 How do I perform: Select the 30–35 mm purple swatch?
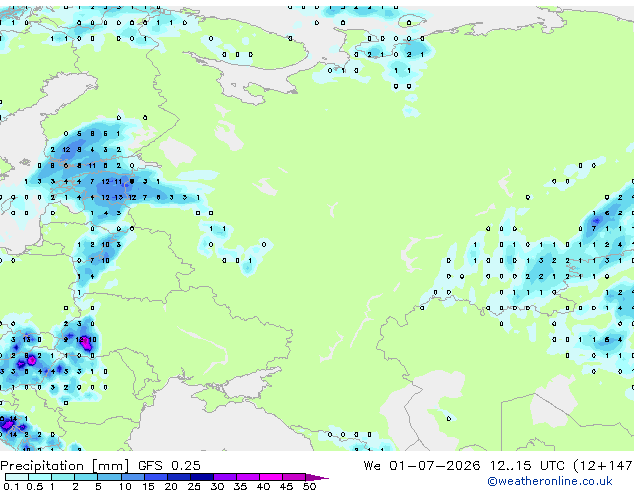[x=224, y=477]
